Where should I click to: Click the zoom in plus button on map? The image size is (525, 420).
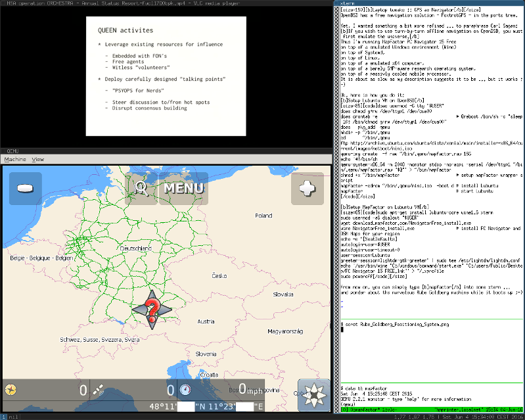(308, 189)
